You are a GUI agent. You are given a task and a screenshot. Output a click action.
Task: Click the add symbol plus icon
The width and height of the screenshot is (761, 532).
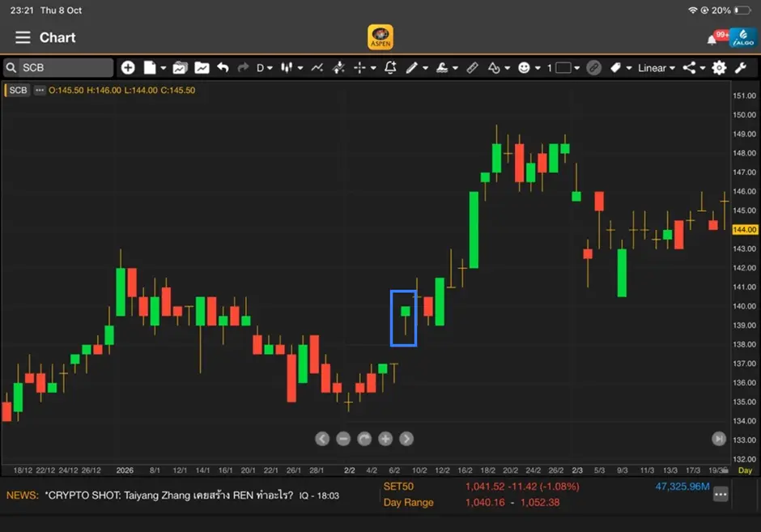(128, 67)
